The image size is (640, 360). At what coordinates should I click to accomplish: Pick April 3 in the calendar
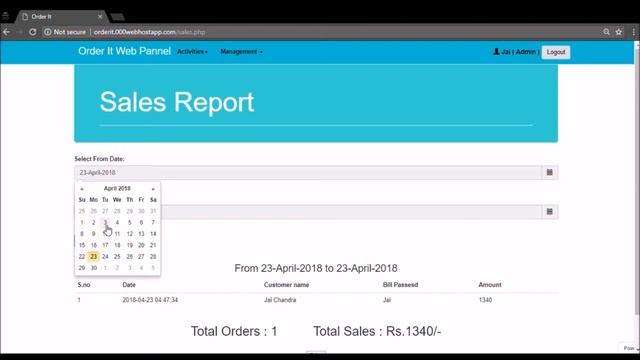(105, 222)
